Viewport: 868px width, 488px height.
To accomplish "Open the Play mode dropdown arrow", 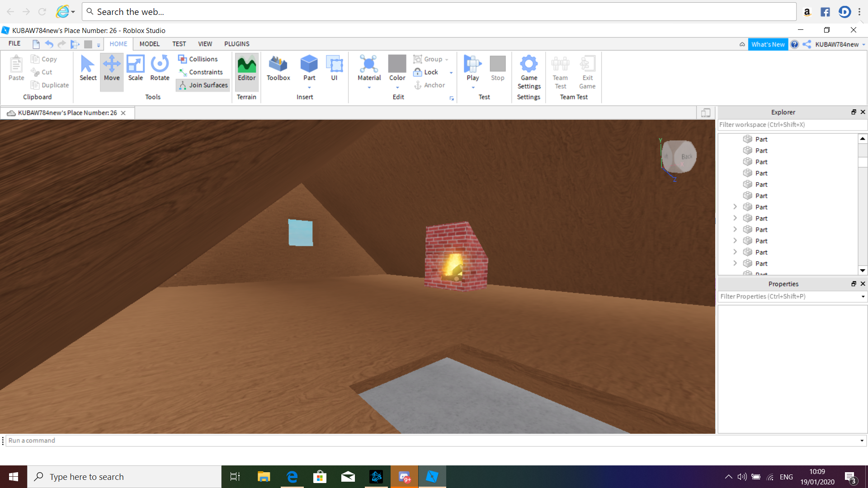I will [x=472, y=88].
